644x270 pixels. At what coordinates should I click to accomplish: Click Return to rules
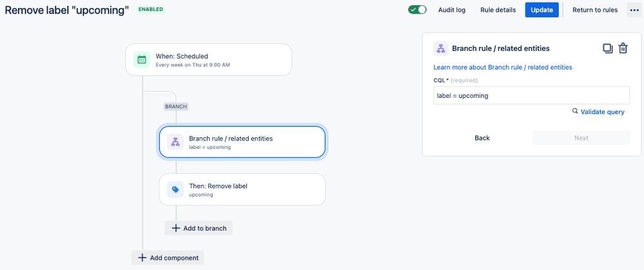click(595, 10)
